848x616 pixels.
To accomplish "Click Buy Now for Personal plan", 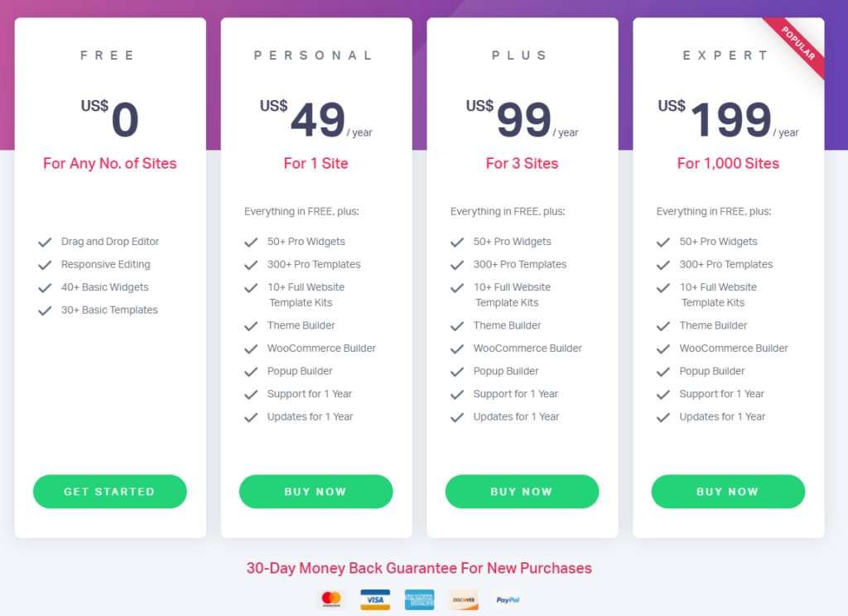I will click(x=316, y=492).
